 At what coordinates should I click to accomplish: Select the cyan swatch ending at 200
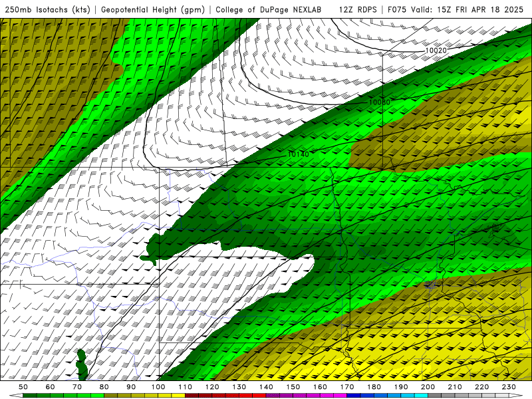pyautogui.click(x=421, y=396)
